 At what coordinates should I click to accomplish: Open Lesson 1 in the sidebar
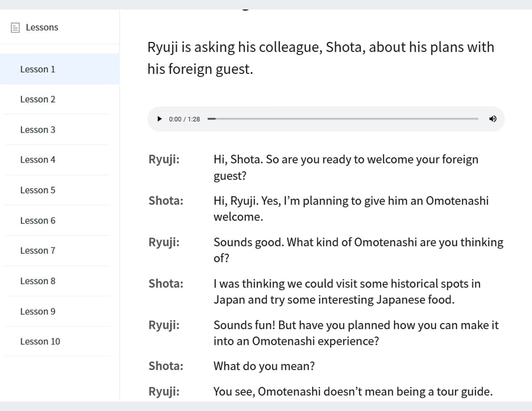[38, 69]
